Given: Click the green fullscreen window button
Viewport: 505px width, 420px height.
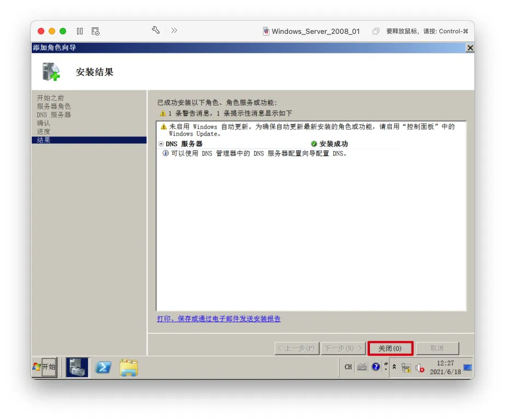Looking at the screenshot, I should click(x=63, y=31).
